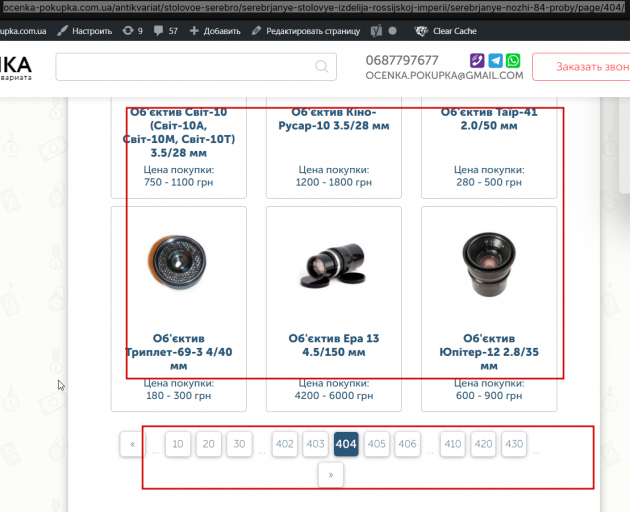Go to pagination page 402
Viewport: 630px width, 512px height.
click(285, 444)
